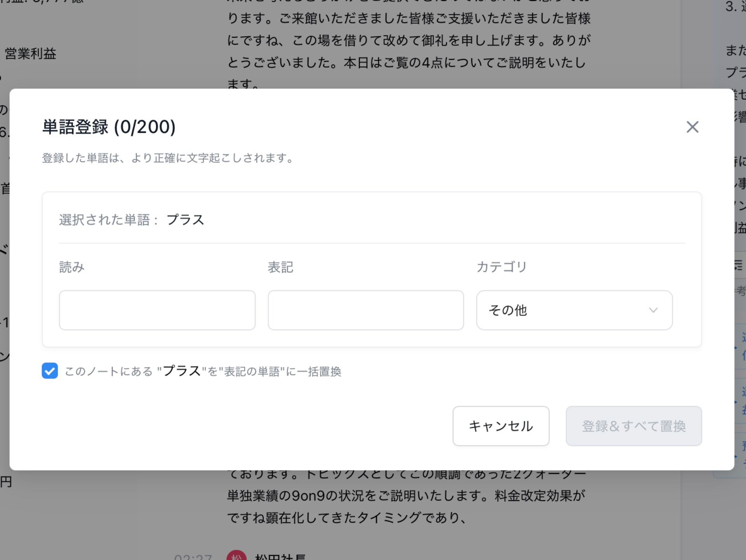Focus the 表記 text field
The width and height of the screenshot is (746, 560).
tap(366, 310)
